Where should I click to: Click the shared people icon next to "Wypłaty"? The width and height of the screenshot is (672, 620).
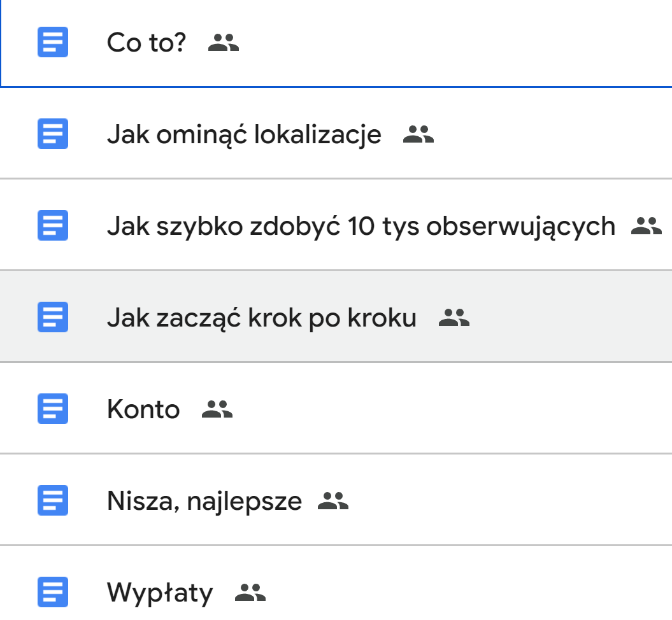(250, 593)
